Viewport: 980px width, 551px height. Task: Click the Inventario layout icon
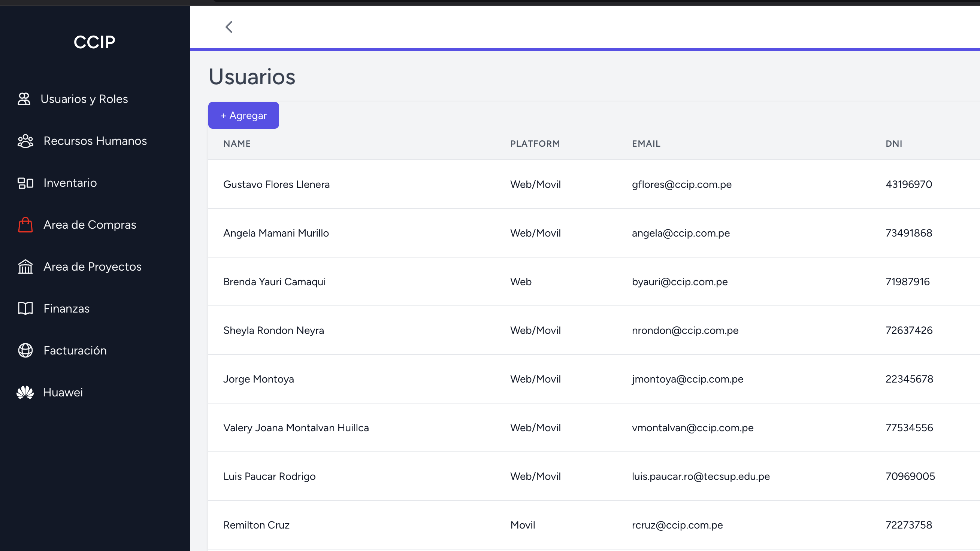click(x=25, y=183)
